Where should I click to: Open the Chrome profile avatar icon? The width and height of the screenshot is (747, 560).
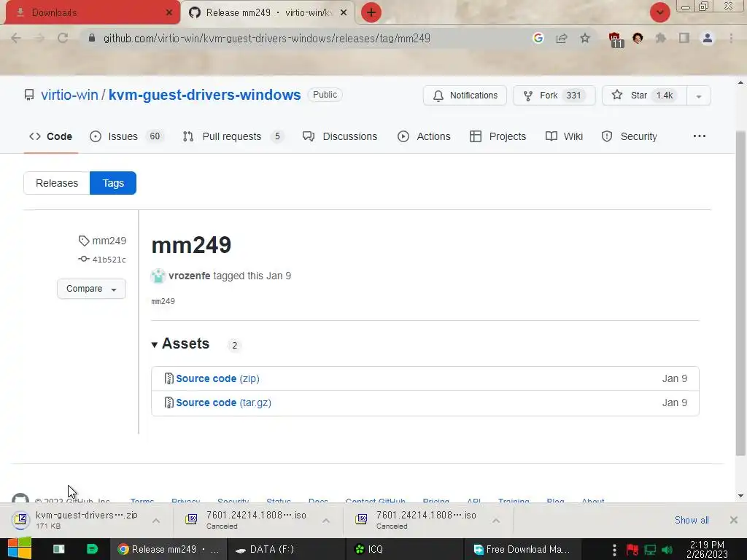point(708,38)
